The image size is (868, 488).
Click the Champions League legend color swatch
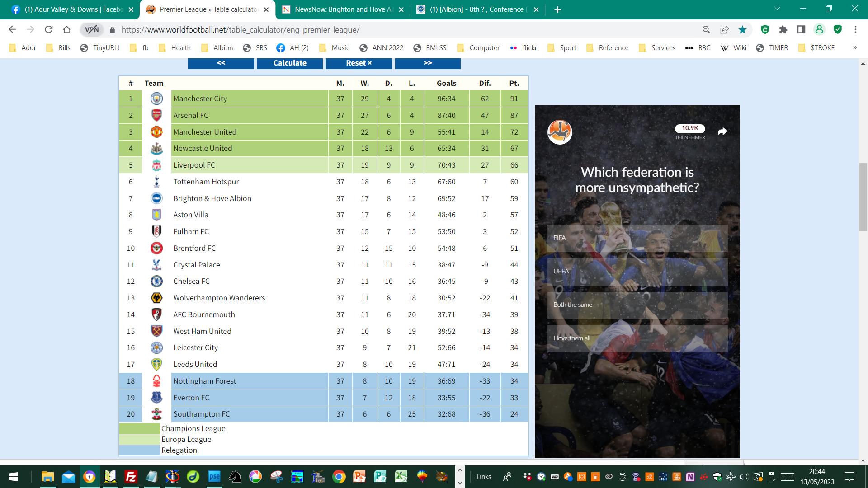140,428
